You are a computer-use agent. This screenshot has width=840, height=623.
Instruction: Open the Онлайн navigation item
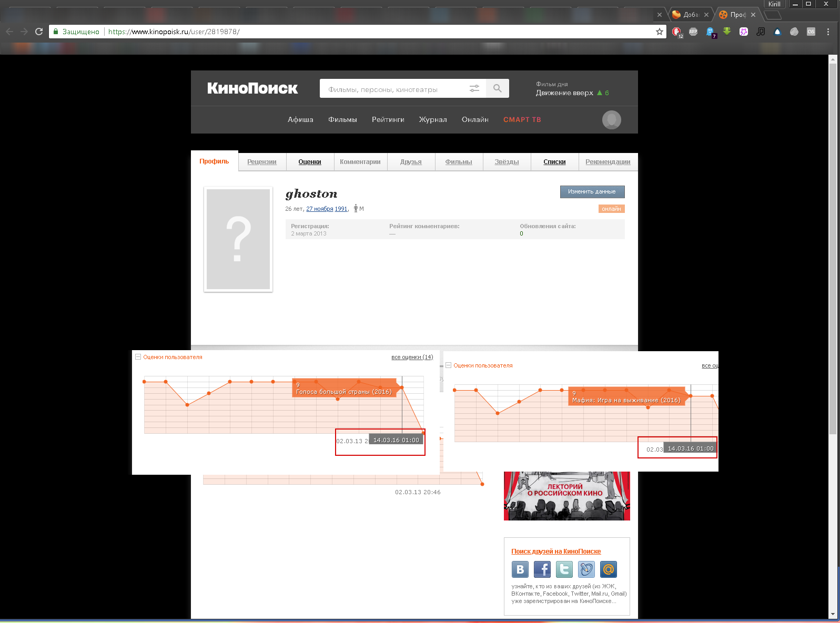coord(475,120)
